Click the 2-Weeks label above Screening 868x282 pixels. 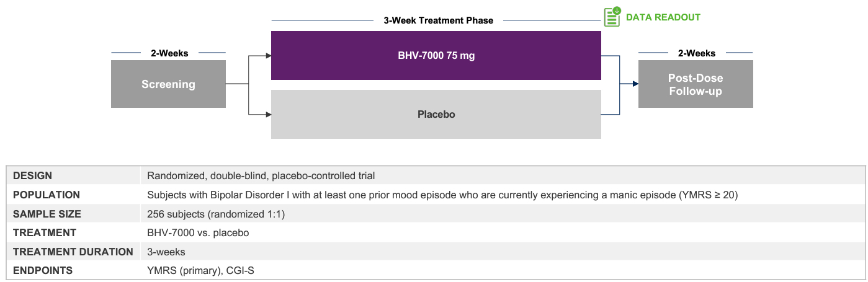pyautogui.click(x=169, y=53)
